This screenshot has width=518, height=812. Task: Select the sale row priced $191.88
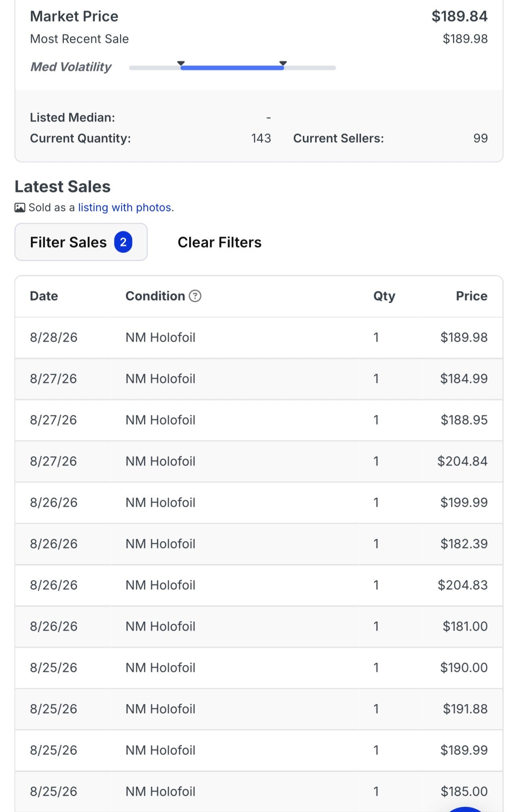[x=259, y=709]
